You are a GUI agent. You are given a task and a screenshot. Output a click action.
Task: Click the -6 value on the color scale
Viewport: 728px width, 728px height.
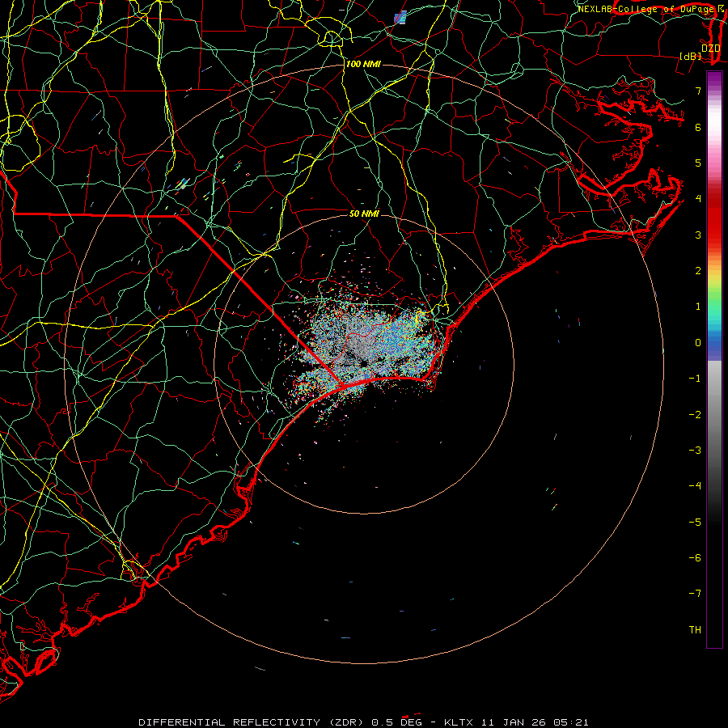point(695,558)
